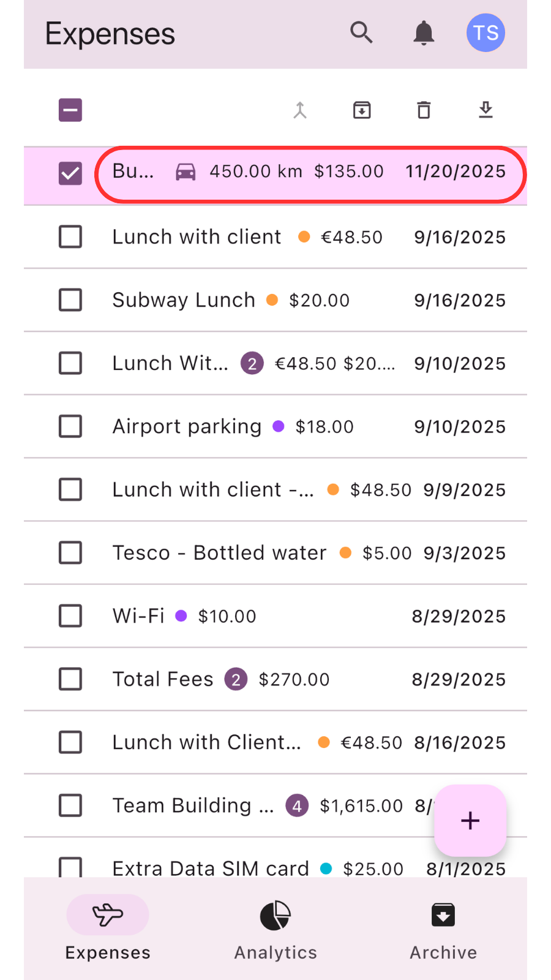551x980 pixels.
Task: Archive selected expenses via toolbar icon
Action: [x=362, y=110]
